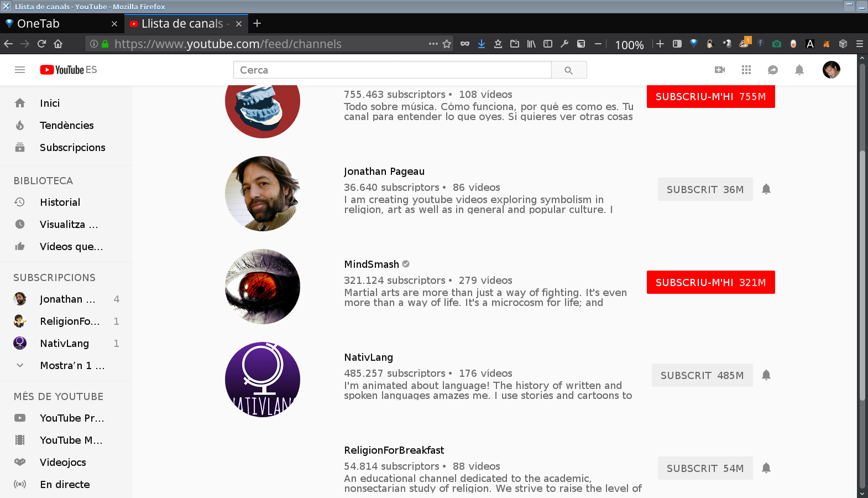
Task: Click the OneTab blue diamond extension icon
Action: 694,44
